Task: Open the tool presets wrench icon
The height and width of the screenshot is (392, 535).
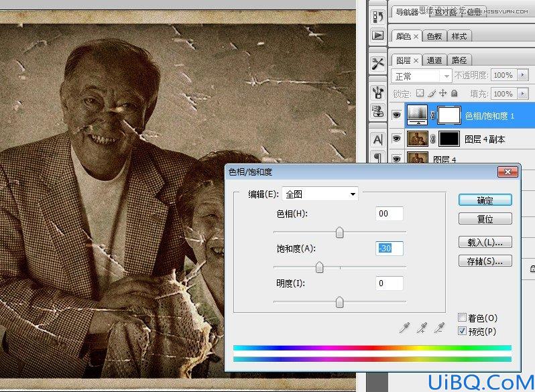Action: (x=377, y=64)
